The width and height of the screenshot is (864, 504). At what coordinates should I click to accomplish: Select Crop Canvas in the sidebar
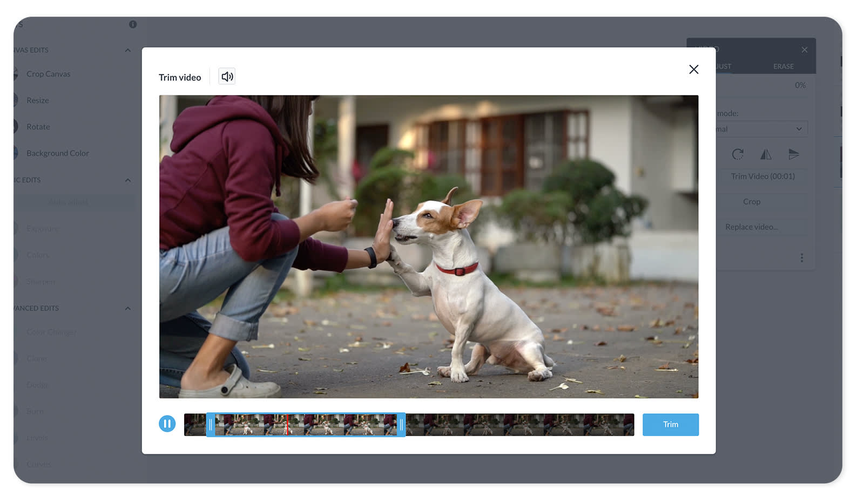(48, 74)
